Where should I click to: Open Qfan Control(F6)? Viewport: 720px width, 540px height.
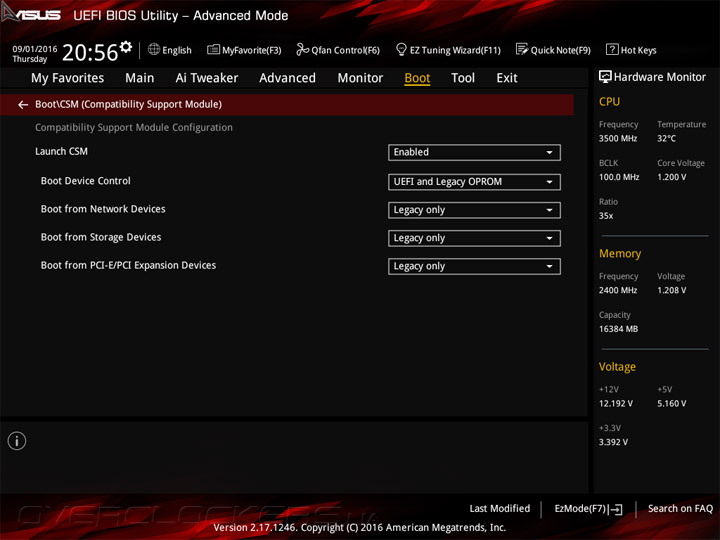tap(338, 50)
